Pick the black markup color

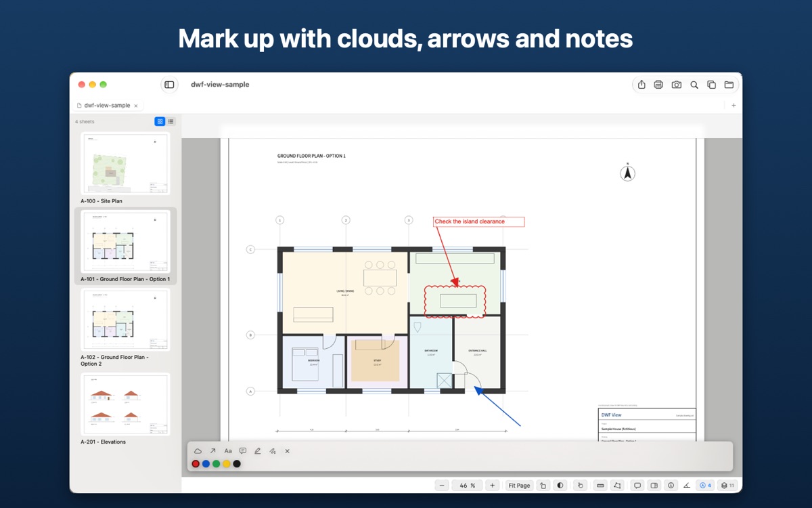[237, 464]
